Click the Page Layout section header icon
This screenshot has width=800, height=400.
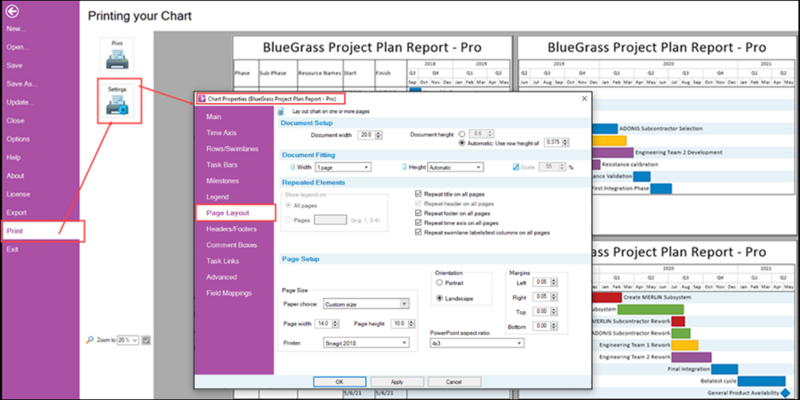coord(283,110)
